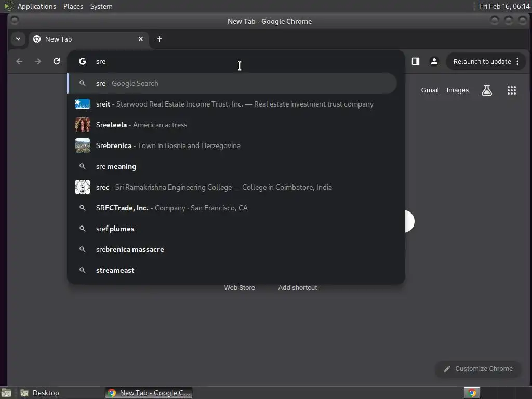Image resolution: width=532 pixels, height=399 pixels.
Task: Select sre - Google Search suggestion
Action: click(232, 83)
